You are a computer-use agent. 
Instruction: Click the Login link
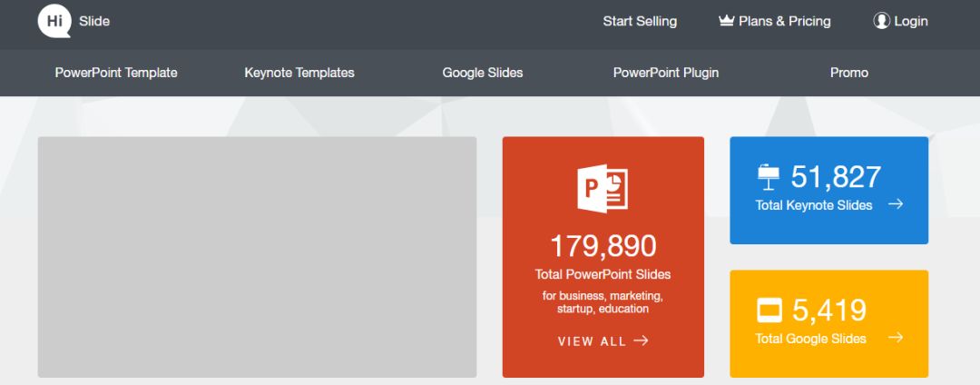[x=911, y=21]
